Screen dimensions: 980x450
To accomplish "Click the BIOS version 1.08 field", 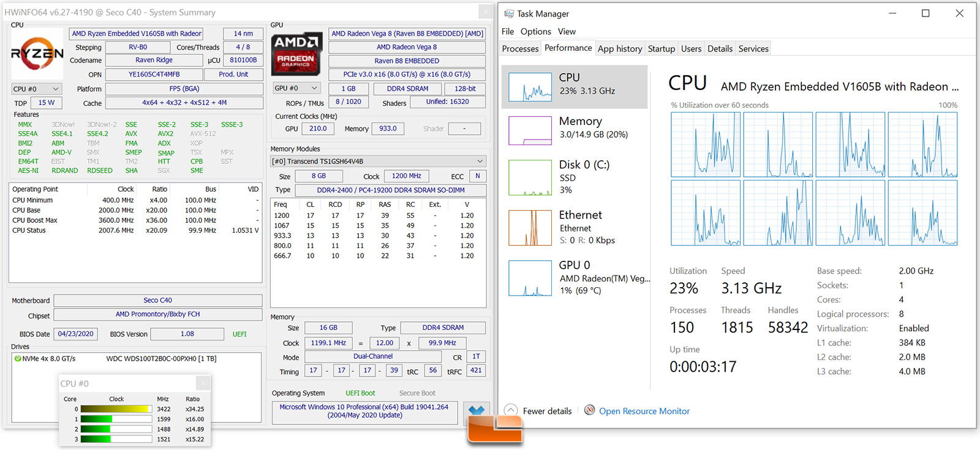I will point(187,334).
